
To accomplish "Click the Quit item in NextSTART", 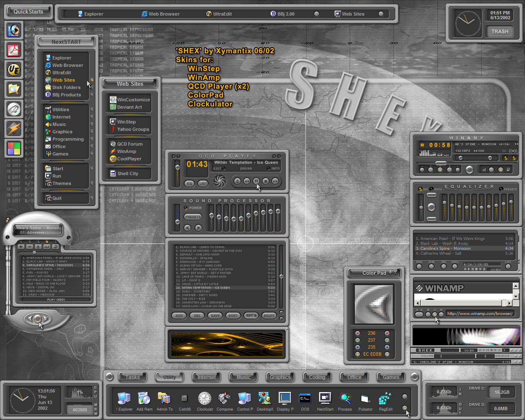I will pos(54,198).
